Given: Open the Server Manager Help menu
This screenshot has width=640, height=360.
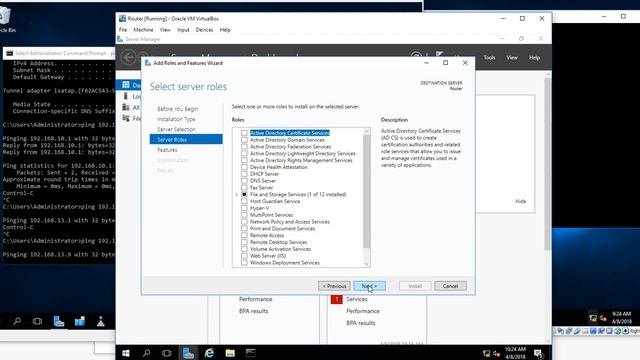Looking at the screenshot, I should [534, 58].
